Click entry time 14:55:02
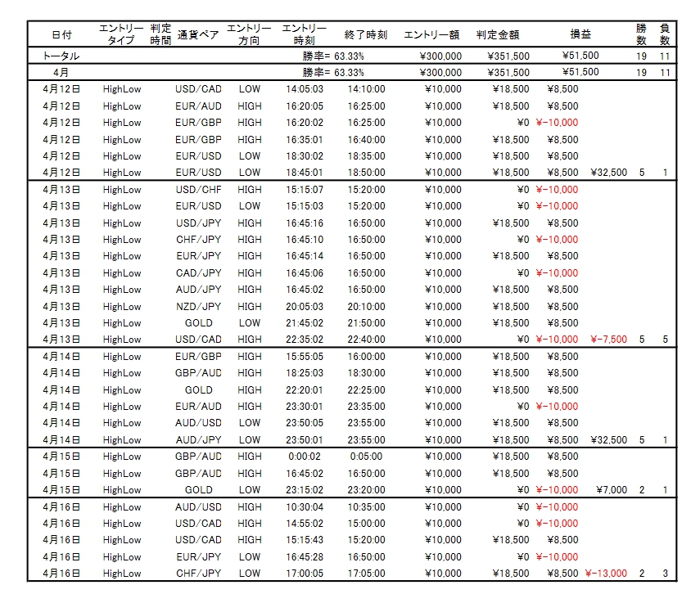This screenshot has height=603, width=700. pyautogui.click(x=305, y=524)
